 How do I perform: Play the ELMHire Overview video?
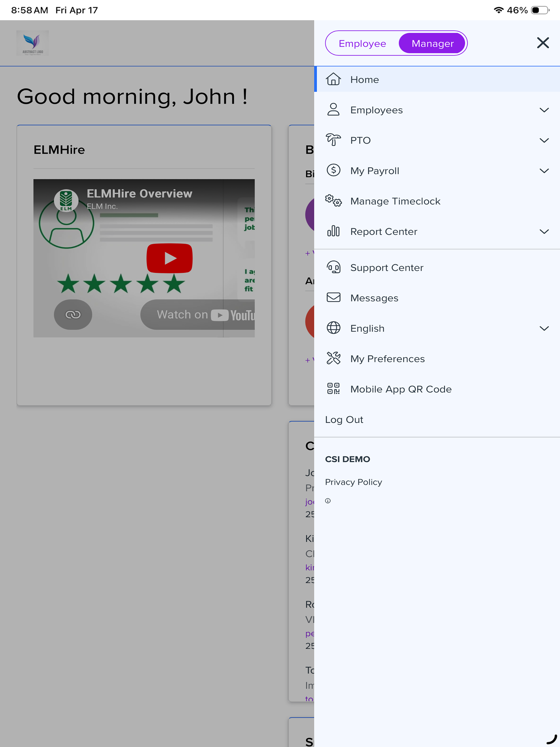coord(170,258)
